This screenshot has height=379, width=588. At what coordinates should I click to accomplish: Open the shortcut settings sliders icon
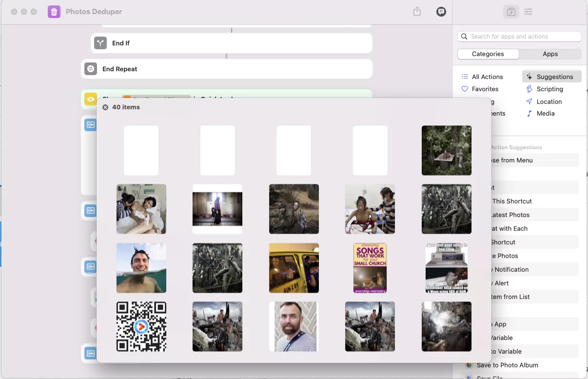(x=528, y=11)
